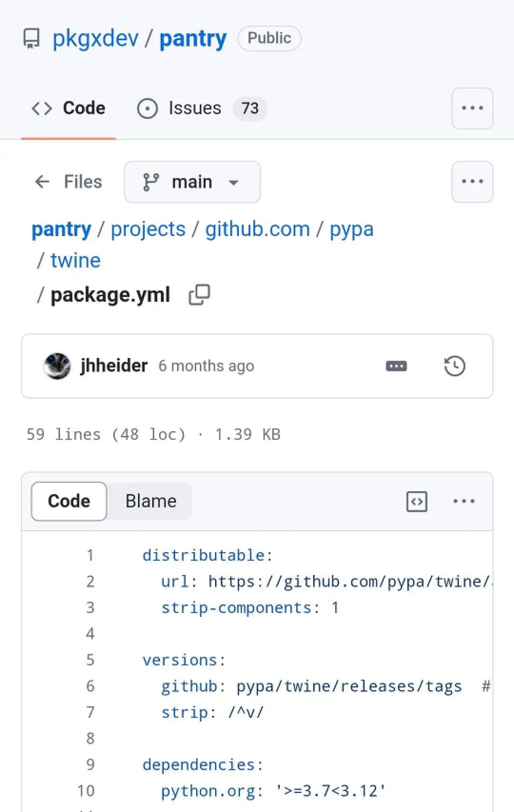The width and height of the screenshot is (514, 812).
Task: Open the github.com breadcrumb folder
Action: (x=257, y=229)
